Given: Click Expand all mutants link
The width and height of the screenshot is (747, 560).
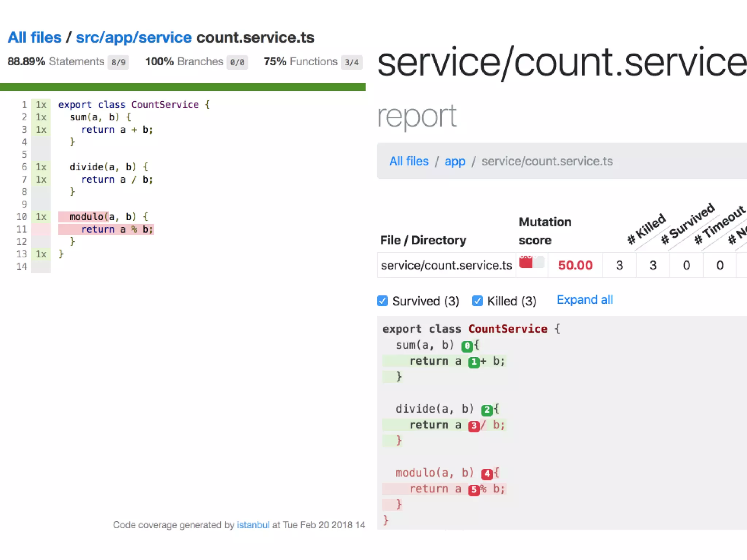Looking at the screenshot, I should [x=584, y=300].
